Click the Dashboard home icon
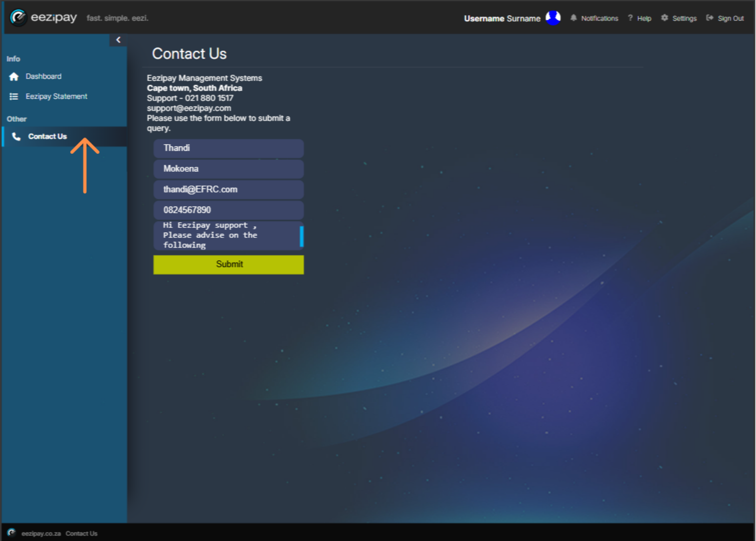 (14, 77)
